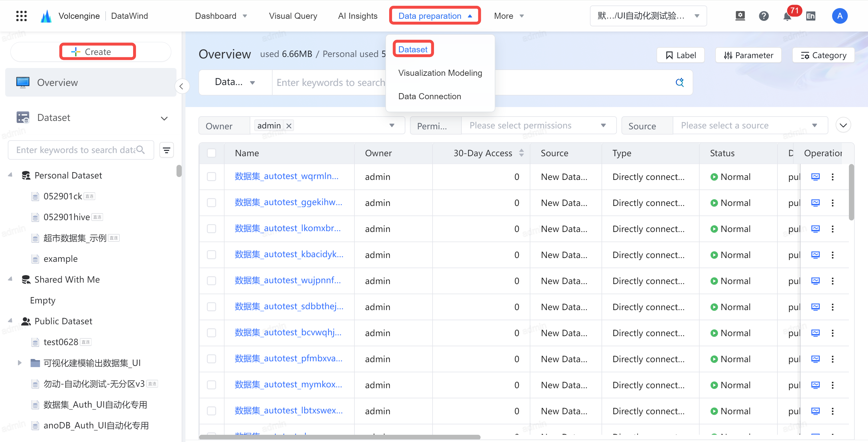Check the 数据集_autotest_pfmbxva row checkbox

(211, 359)
